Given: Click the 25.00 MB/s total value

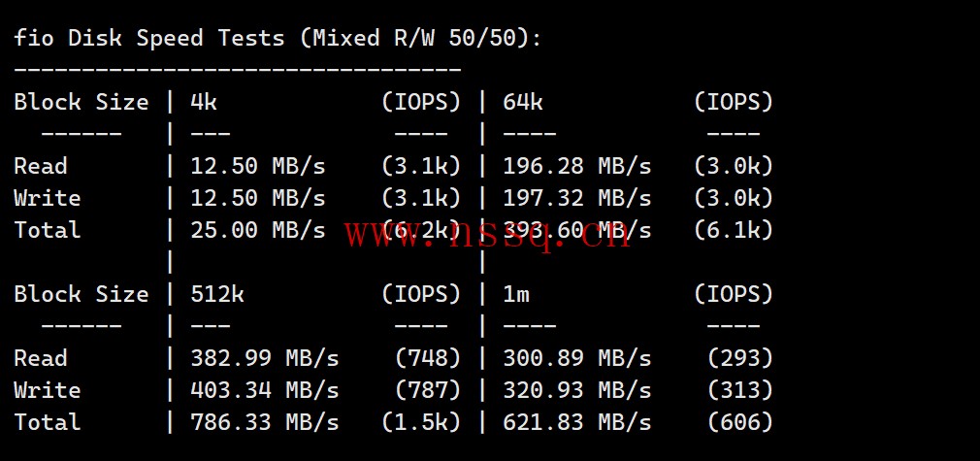Looking at the screenshot, I should [257, 230].
